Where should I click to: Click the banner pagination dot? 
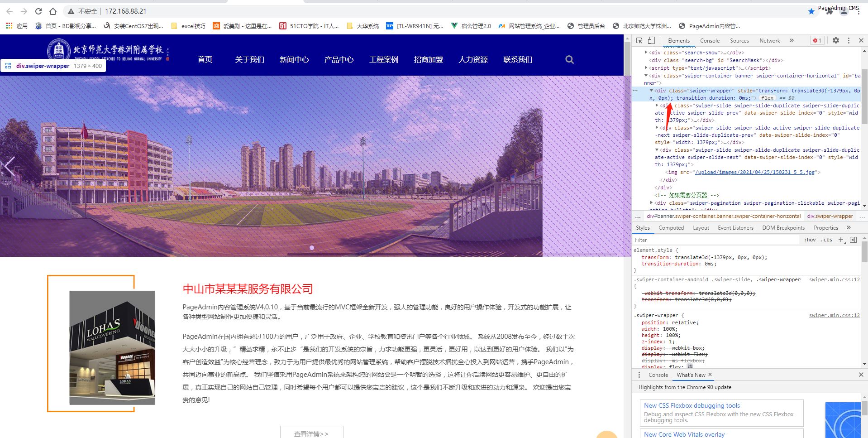(312, 248)
